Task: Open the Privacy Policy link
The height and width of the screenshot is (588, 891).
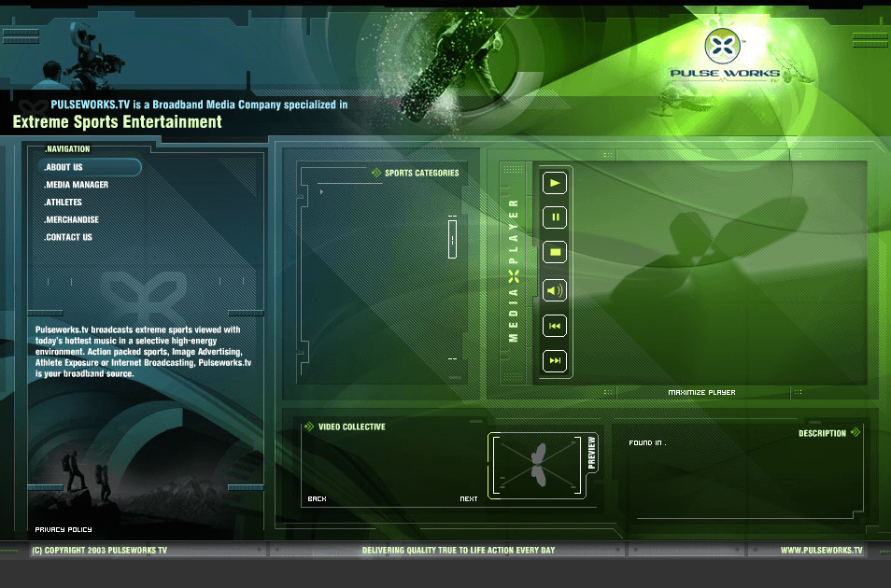Action: [x=64, y=529]
